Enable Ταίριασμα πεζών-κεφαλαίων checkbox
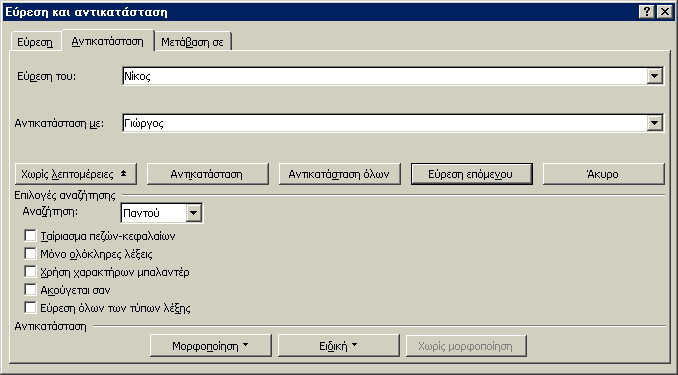The image size is (678, 375). coord(30,236)
